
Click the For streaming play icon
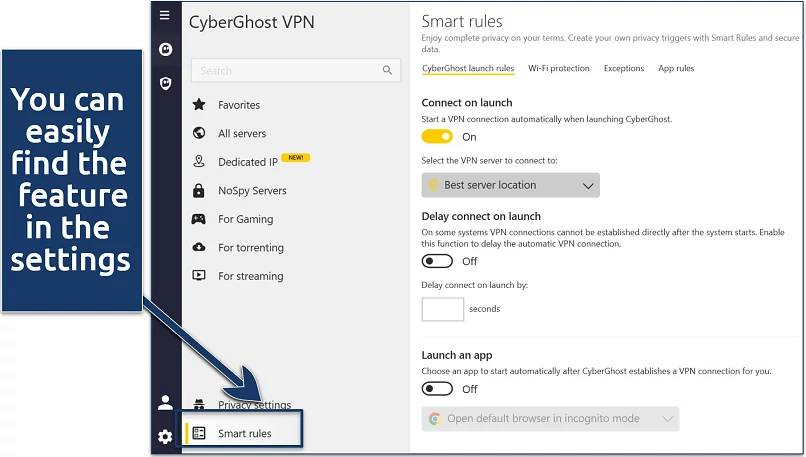[199, 276]
